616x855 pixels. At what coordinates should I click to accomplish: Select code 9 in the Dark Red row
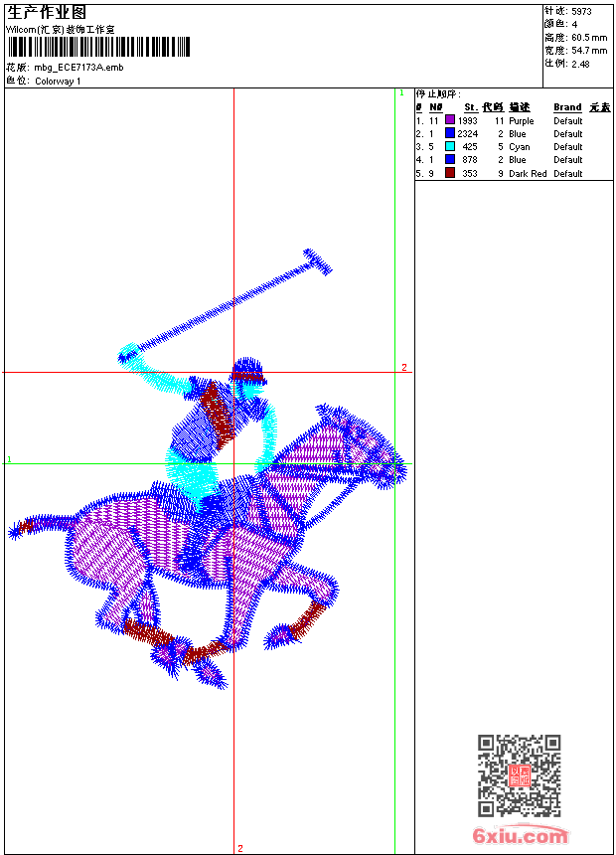[501, 173]
